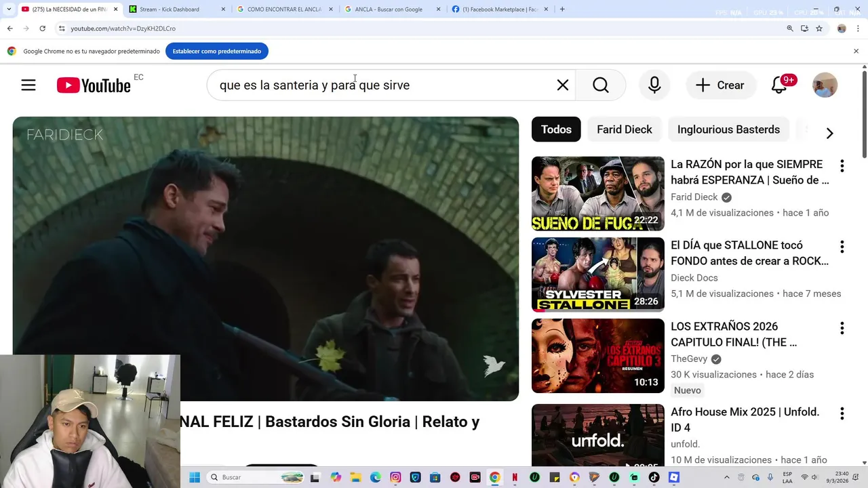The image size is (868, 488).
Task: Open the Chrome three-dot menu
Action: pyautogui.click(x=859, y=28)
